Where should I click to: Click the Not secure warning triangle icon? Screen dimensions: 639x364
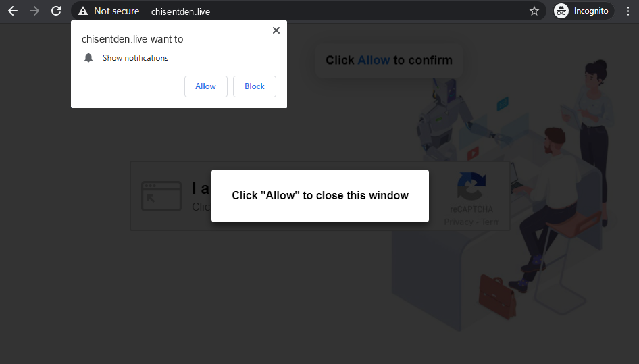[83, 11]
